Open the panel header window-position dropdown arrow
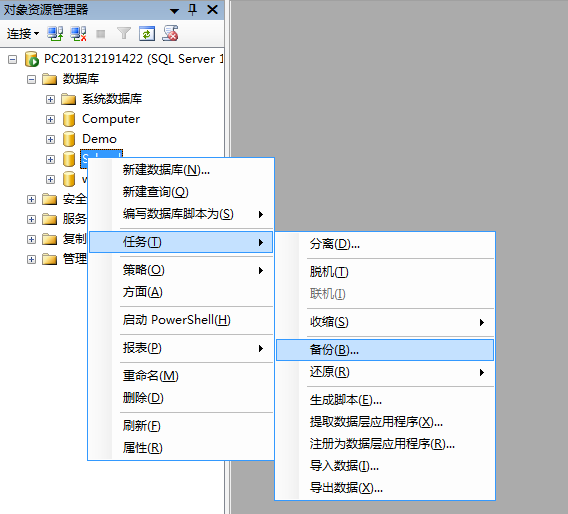The image size is (568, 514). [175, 11]
